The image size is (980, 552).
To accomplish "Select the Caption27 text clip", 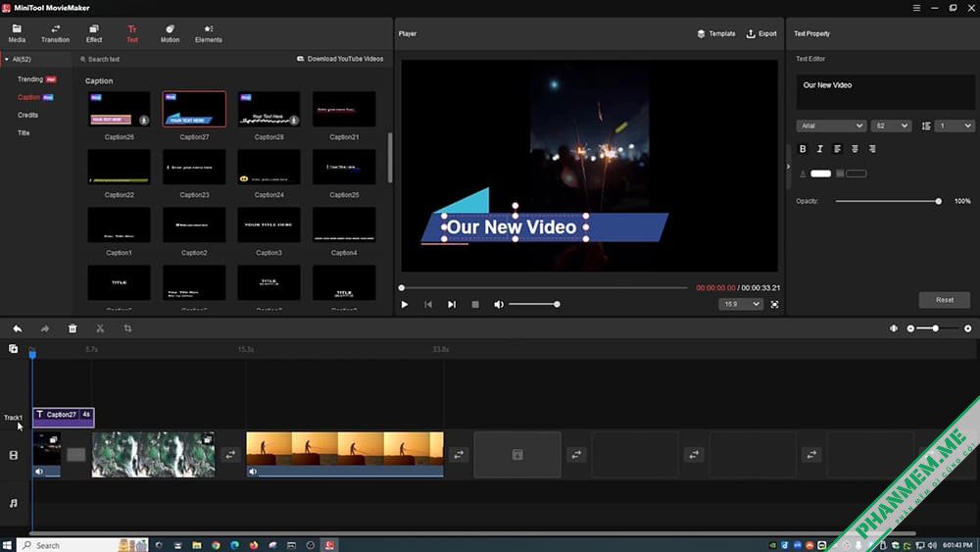I will 63,417.
